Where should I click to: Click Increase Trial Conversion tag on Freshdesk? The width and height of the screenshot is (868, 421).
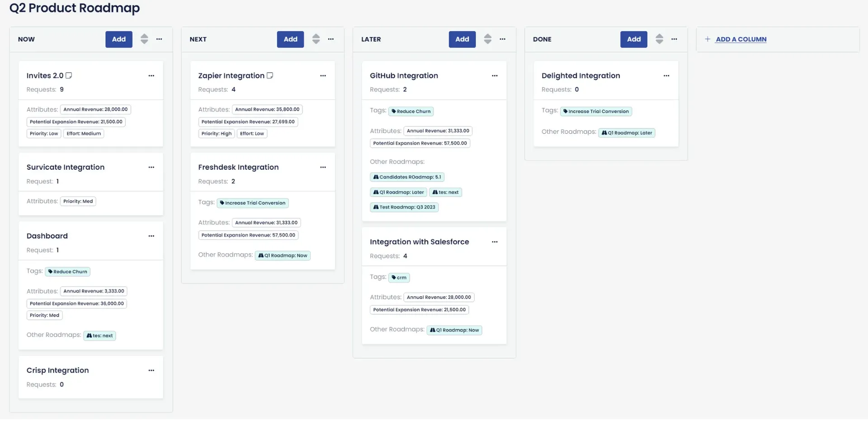pyautogui.click(x=253, y=203)
